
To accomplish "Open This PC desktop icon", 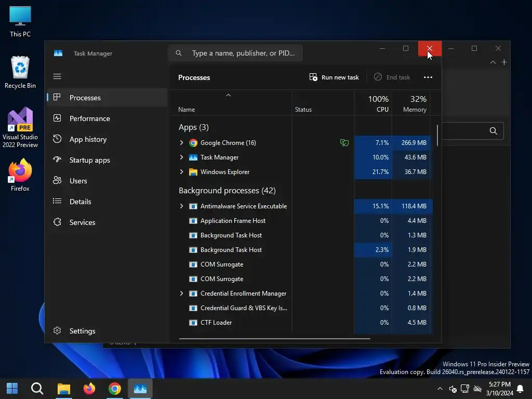I will point(20,21).
